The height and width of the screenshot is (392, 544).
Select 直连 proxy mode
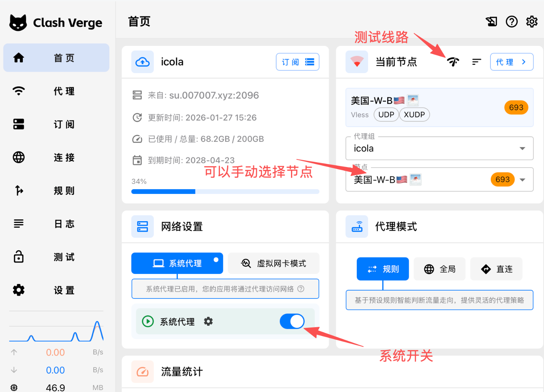pos(496,269)
